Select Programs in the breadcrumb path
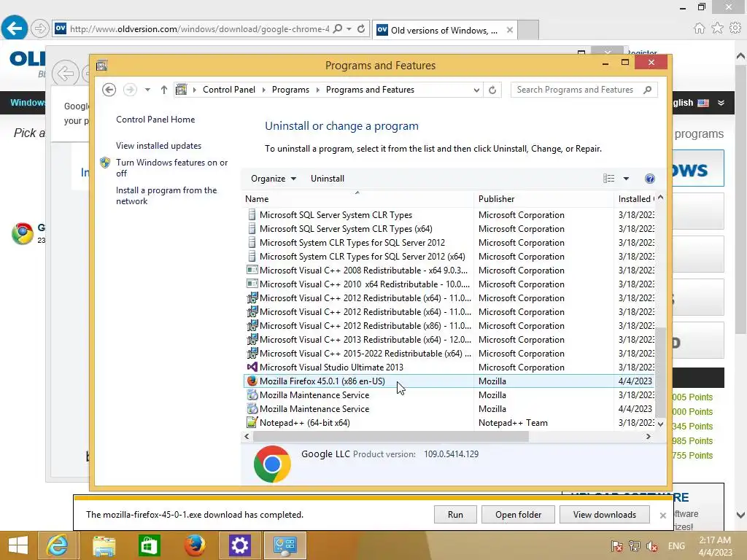The image size is (747, 560). click(290, 90)
